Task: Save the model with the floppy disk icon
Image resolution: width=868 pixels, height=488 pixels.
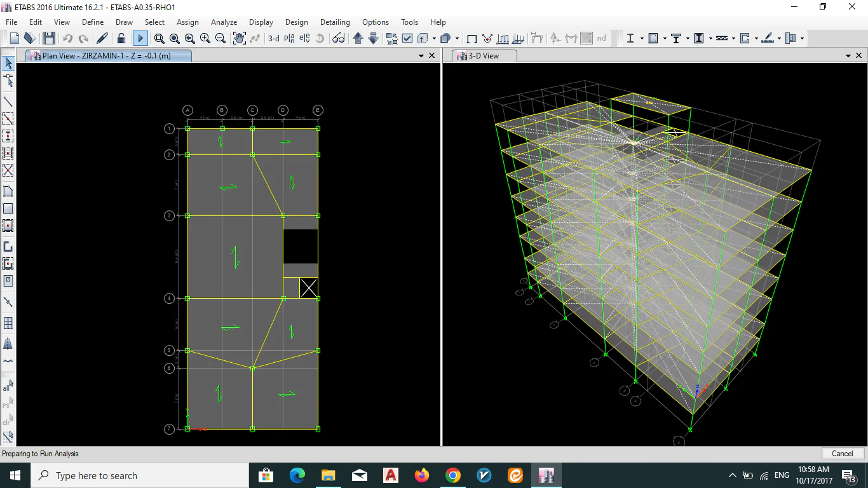Action: [49, 39]
